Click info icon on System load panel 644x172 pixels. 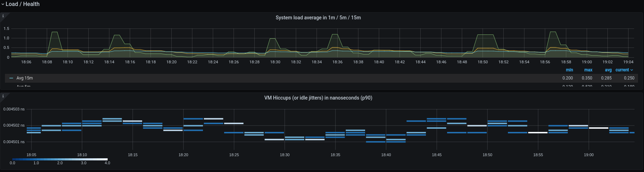click(x=3, y=16)
